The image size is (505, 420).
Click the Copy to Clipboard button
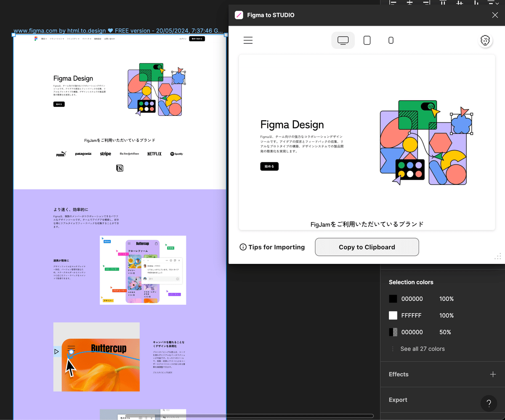(x=367, y=247)
